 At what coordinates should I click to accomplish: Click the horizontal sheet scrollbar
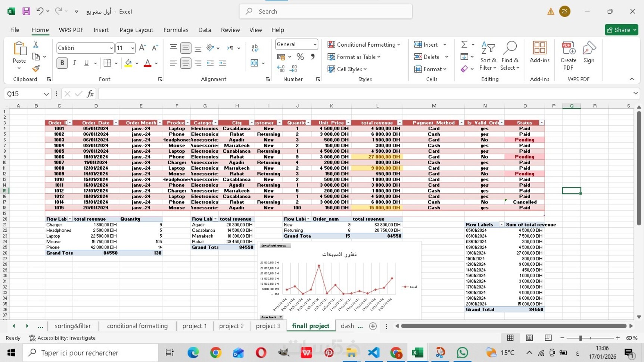coord(514,326)
